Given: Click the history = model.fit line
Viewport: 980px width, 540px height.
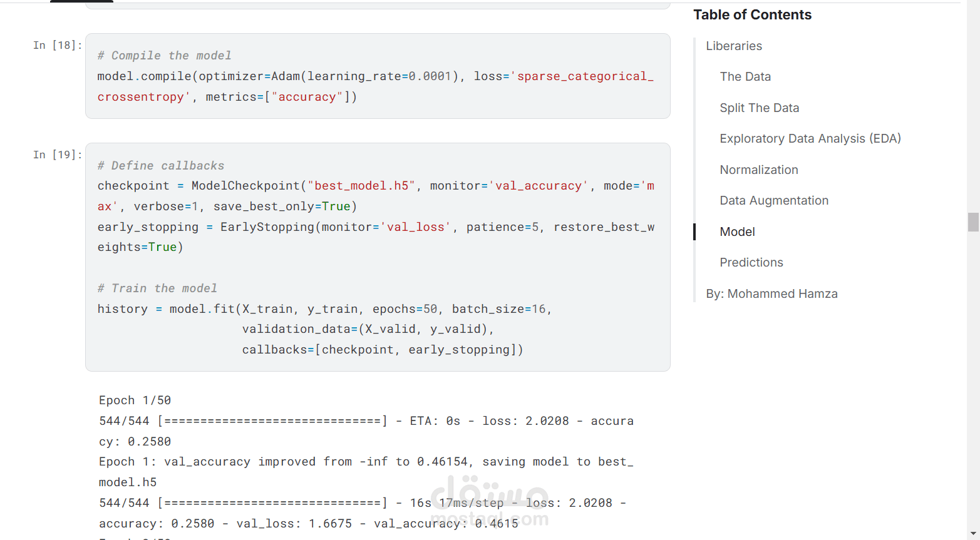Looking at the screenshot, I should [x=324, y=309].
